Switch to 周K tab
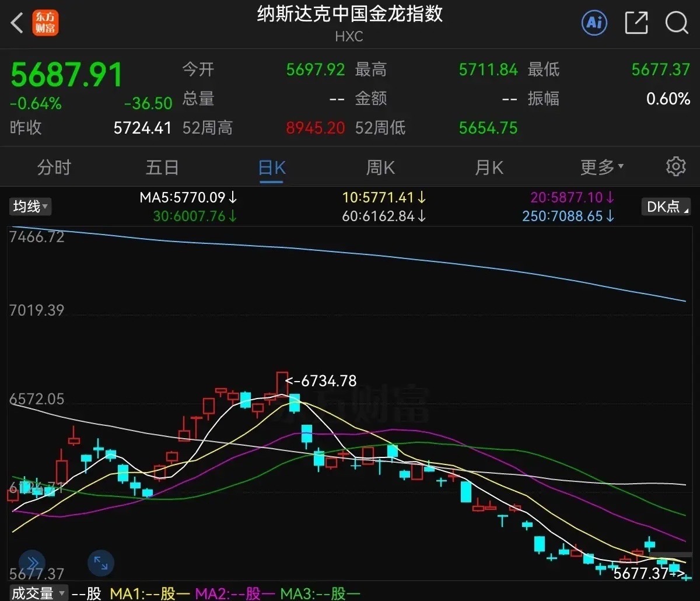Viewport: 700px width, 601px height. (x=380, y=168)
